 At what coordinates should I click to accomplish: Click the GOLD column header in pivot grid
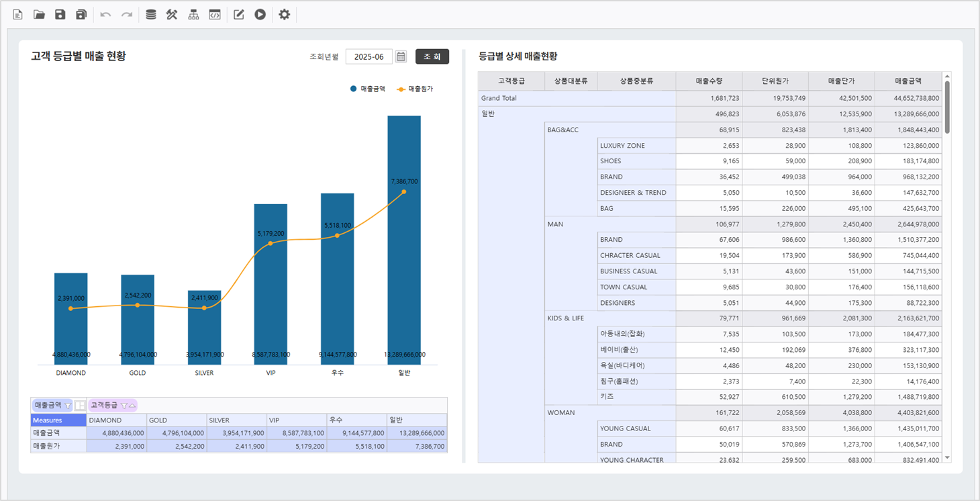click(x=177, y=420)
